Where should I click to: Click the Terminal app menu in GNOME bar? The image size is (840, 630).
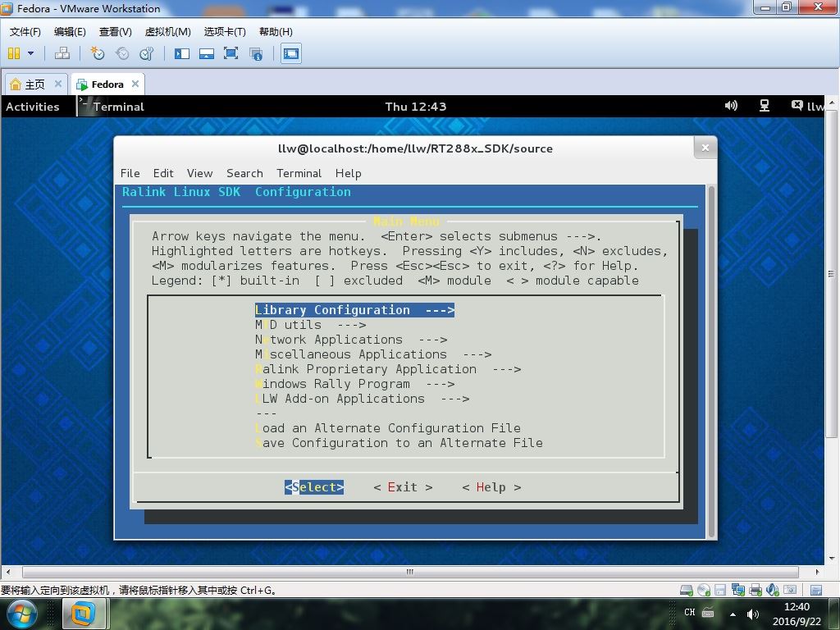click(x=112, y=107)
